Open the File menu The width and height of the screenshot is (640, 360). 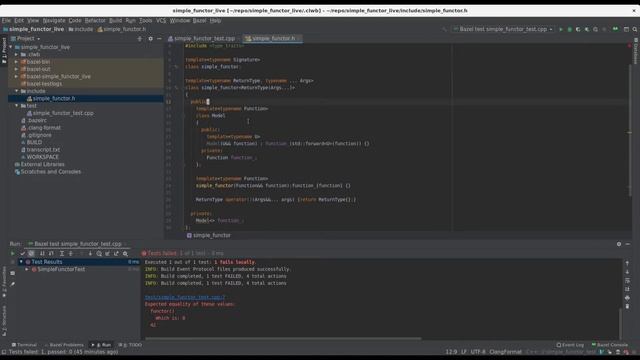[6, 20]
